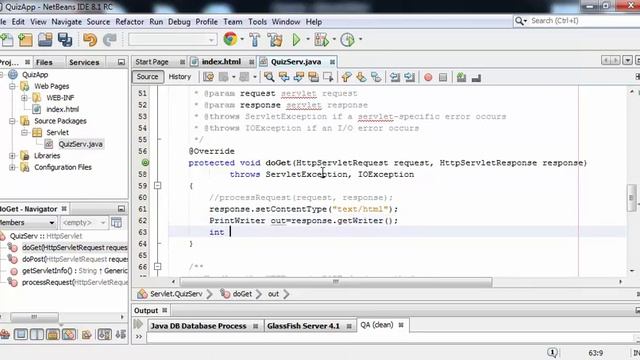Open the Refactor menu
The height and width of the screenshot is (360, 640).
pyautogui.click(x=130, y=22)
